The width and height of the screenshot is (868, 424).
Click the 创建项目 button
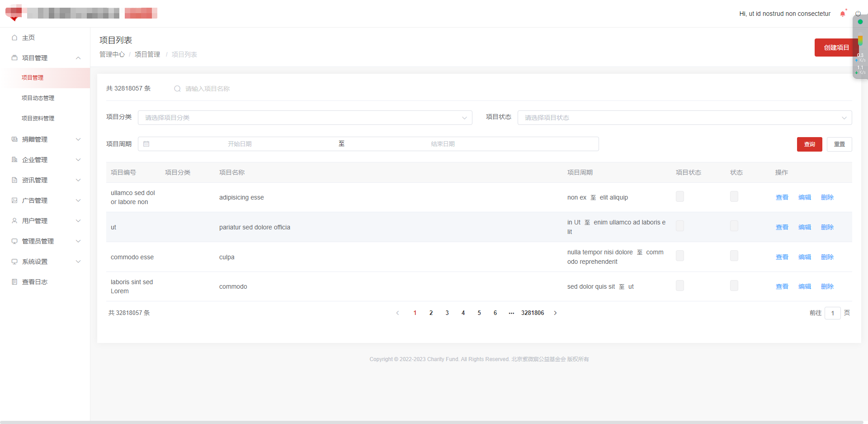point(836,48)
